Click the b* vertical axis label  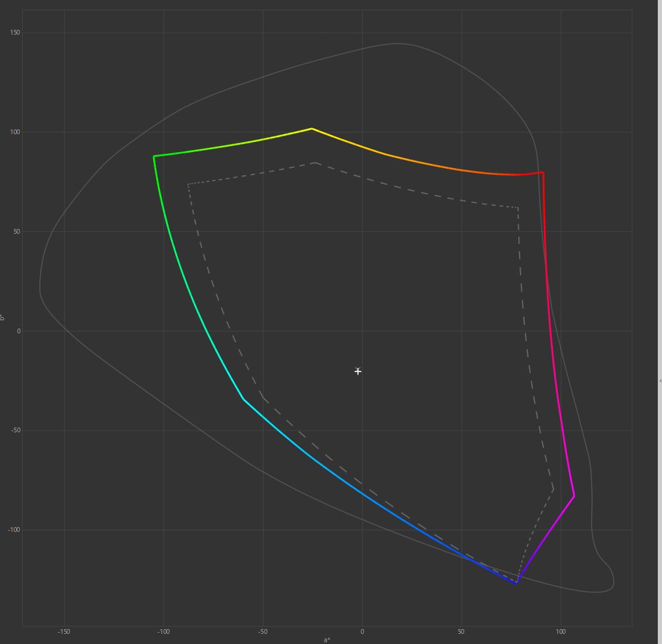[x=3, y=318]
